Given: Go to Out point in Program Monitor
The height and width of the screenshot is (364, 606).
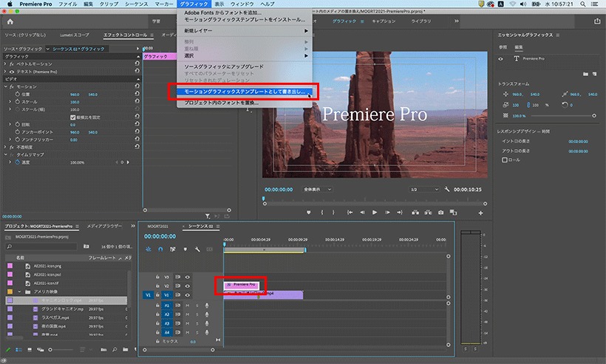Looking at the screenshot, I should [x=400, y=213].
